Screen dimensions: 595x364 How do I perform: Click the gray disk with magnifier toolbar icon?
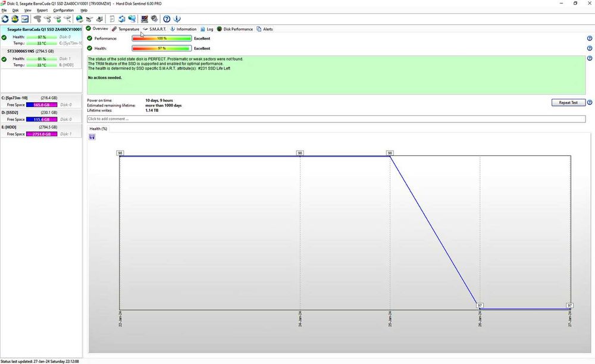click(x=67, y=18)
